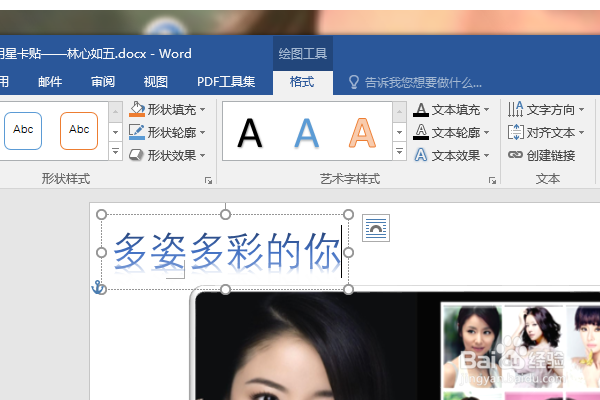Click the Shape Fill paint bucket icon
The image size is (600, 400).
[x=137, y=109]
